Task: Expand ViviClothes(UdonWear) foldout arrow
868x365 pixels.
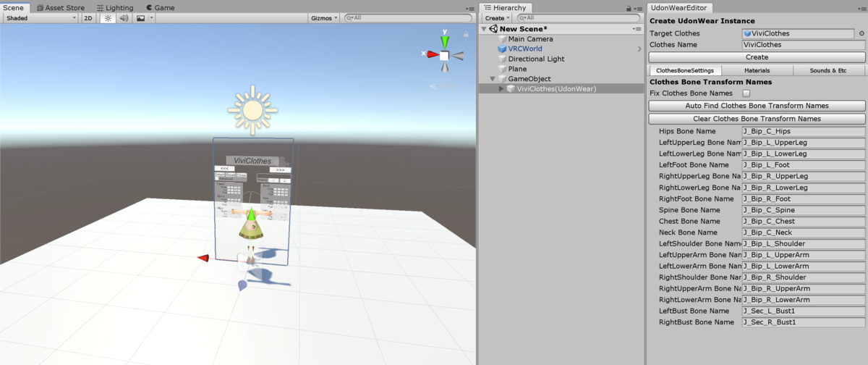Action: click(501, 89)
